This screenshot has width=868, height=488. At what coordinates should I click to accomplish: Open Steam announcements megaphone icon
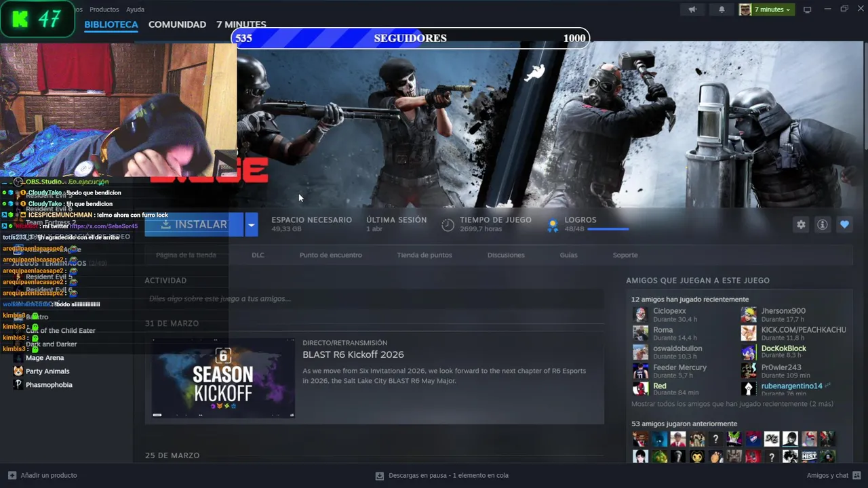click(692, 9)
